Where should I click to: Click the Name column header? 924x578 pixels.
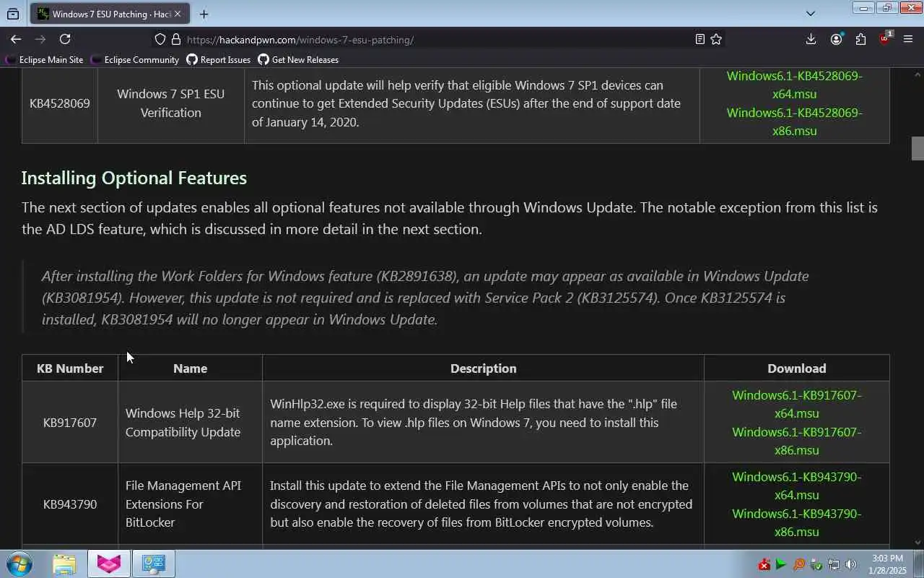coord(191,368)
